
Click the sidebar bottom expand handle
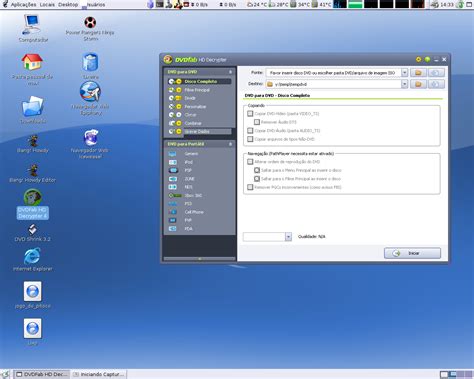pos(199,259)
